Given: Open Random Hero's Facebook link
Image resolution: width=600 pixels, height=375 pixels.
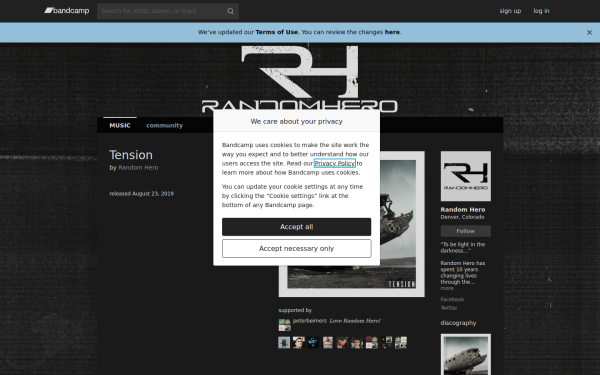Looking at the screenshot, I should click(452, 300).
